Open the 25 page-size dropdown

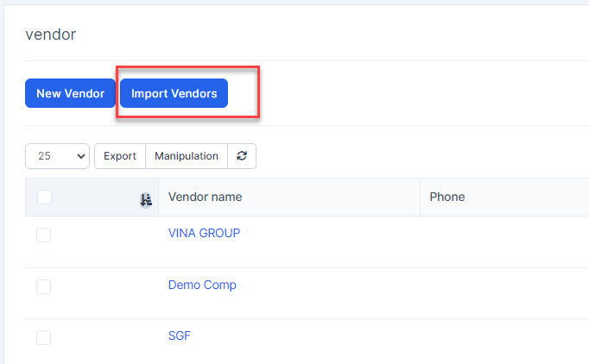click(58, 156)
